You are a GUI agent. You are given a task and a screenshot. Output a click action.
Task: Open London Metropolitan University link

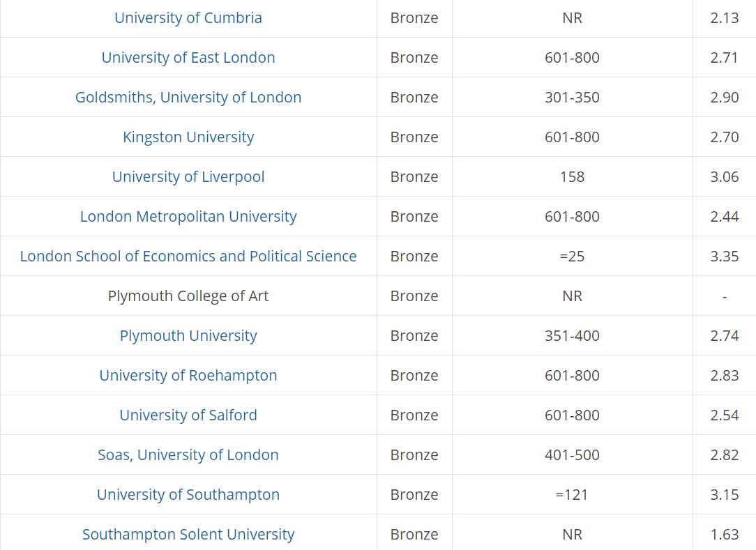(x=188, y=216)
